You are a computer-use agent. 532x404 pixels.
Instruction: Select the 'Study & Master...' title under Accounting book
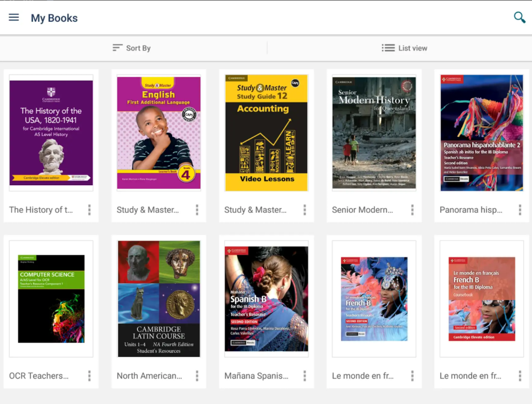255,210
